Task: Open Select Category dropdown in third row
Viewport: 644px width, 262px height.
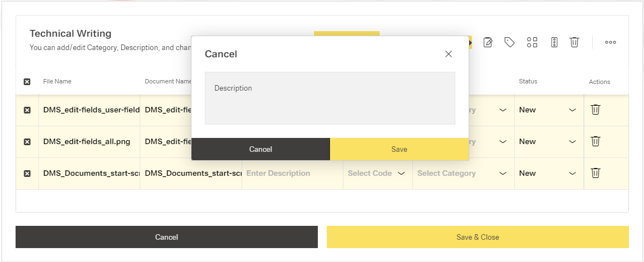Action: coord(462,174)
